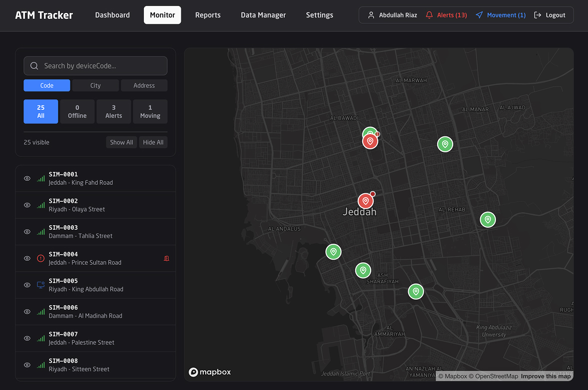Image resolution: width=588 pixels, height=390 pixels.
Task: Select the SIM-0006 Dammam Al Madinah Road row
Action: (95, 312)
